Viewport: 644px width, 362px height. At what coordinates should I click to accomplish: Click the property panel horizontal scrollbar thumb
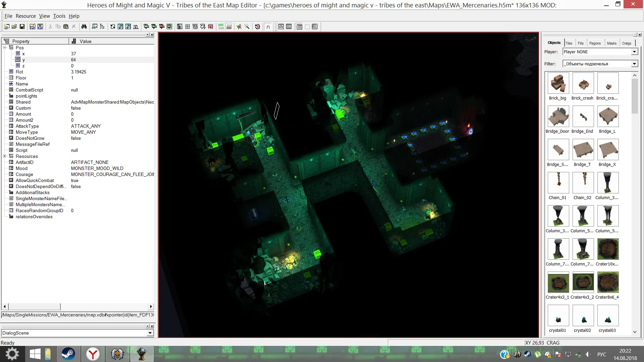[x=34, y=306]
